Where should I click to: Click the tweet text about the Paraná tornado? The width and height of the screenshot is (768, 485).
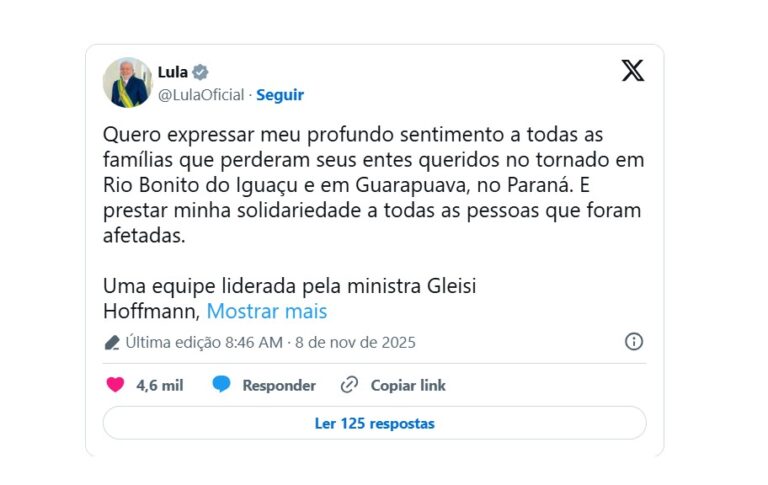click(373, 185)
